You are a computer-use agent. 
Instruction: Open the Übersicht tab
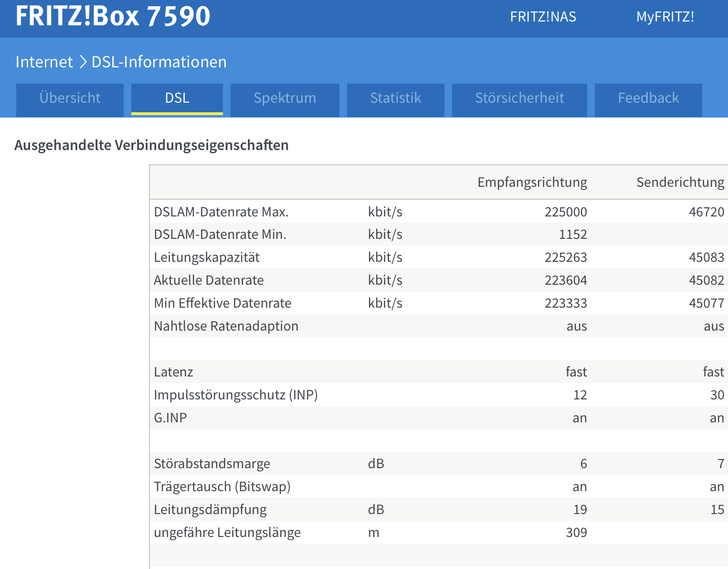[x=70, y=100]
